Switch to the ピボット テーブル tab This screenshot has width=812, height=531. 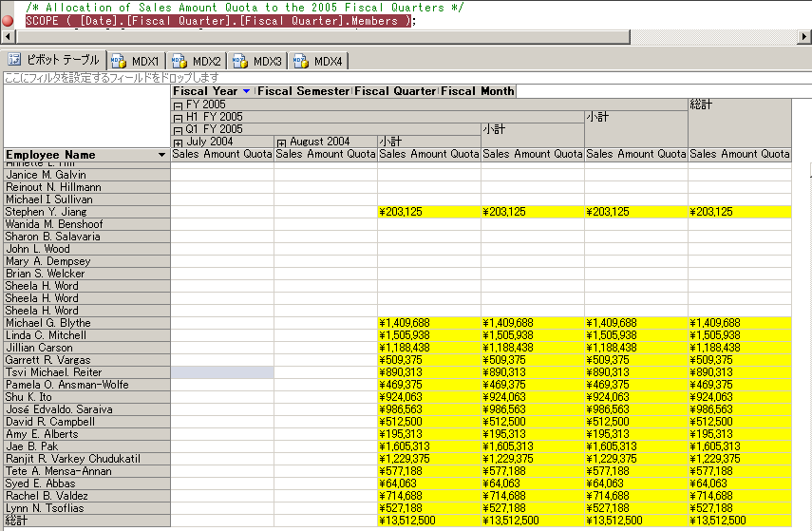pyautogui.click(x=54, y=61)
